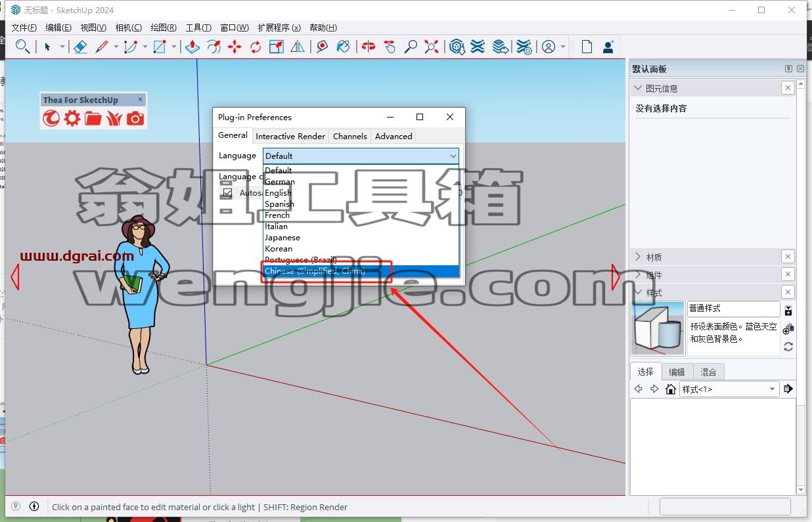Choose German in the language list

pyautogui.click(x=361, y=182)
